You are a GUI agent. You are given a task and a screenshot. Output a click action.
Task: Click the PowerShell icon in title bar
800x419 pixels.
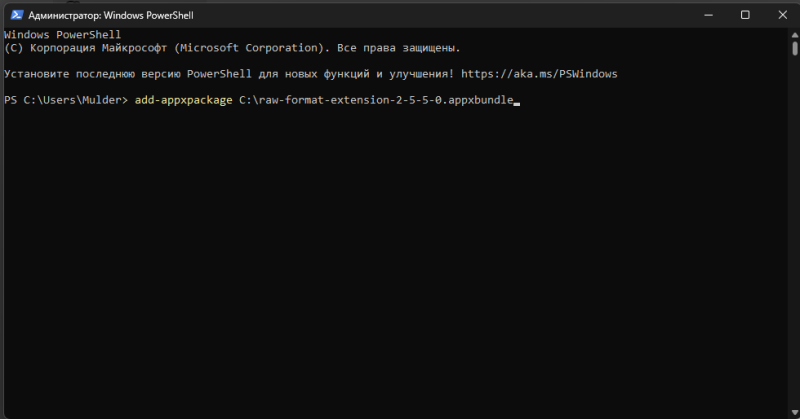pos(14,14)
